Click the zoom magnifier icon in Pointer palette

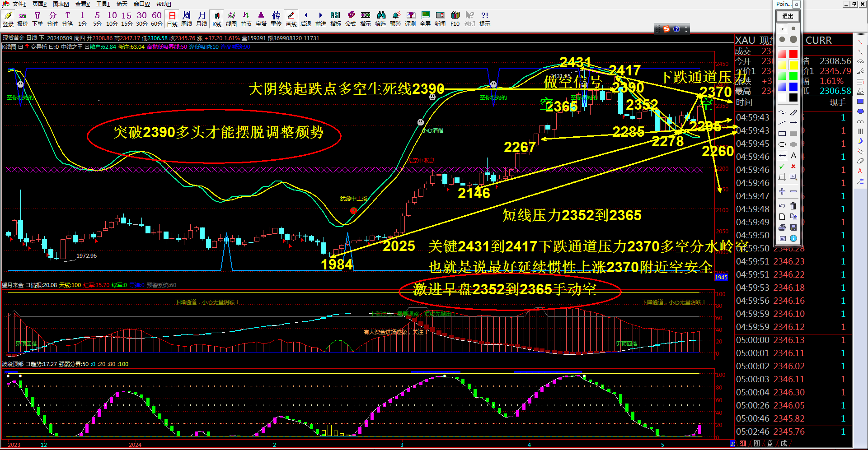click(x=793, y=177)
